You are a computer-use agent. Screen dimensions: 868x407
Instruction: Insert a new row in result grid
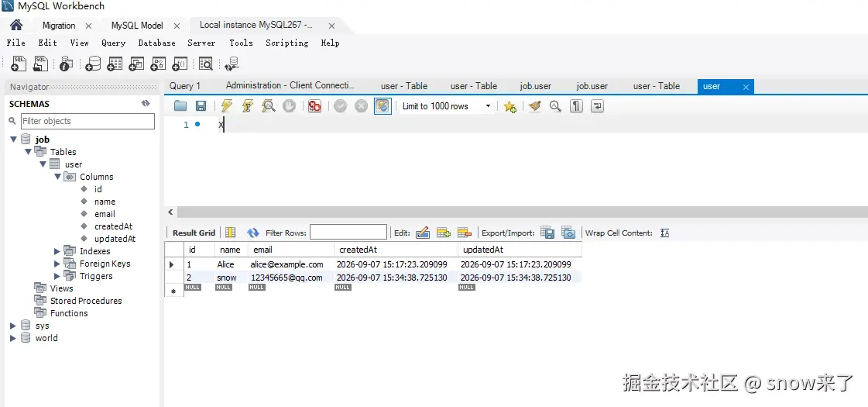coord(444,233)
